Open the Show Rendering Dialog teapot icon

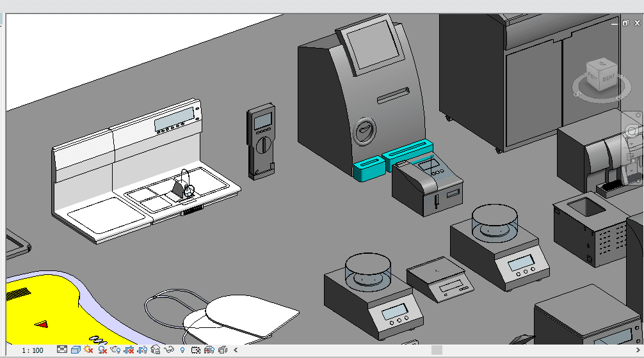pyautogui.click(x=115, y=350)
